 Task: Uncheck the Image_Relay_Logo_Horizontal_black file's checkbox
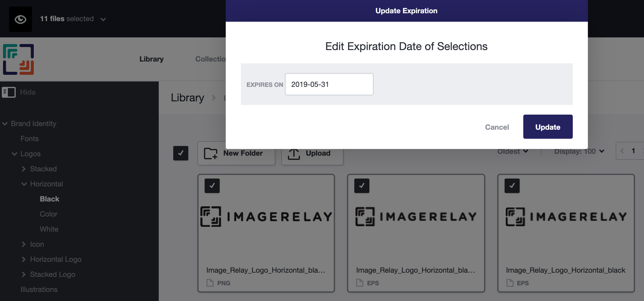coord(512,186)
